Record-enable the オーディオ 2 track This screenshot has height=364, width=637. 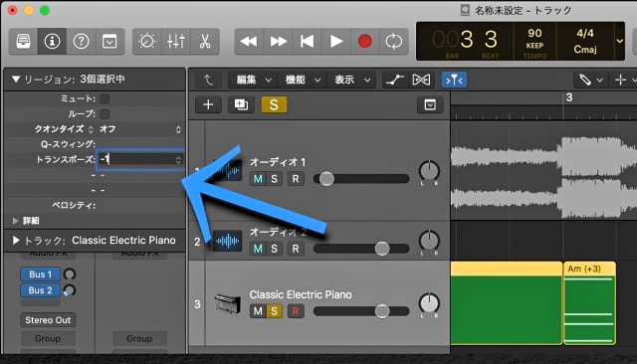pos(296,249)
